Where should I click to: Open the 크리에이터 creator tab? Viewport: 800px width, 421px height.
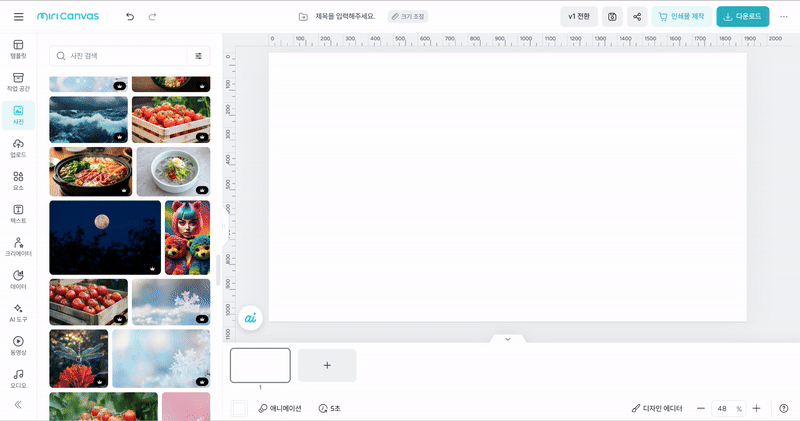18,247
